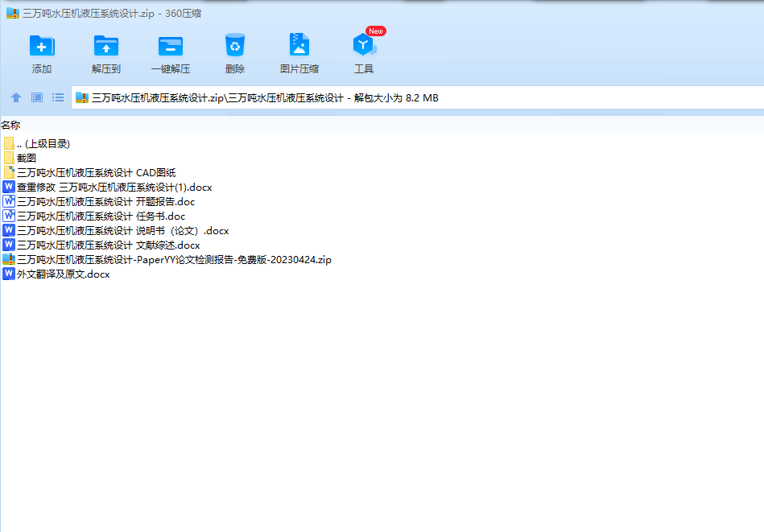Click the Word icon of 查重修改 docx
Viewport: 764px width, 532px height.
coord(9,187)
